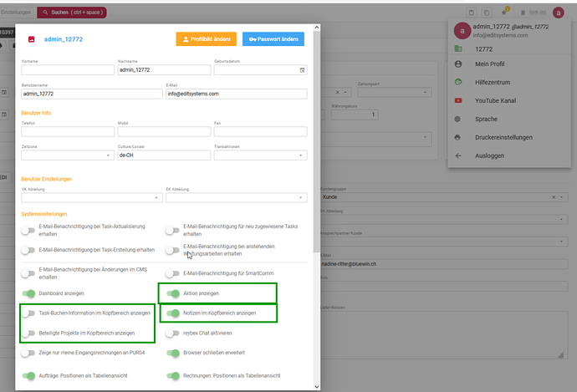Click the dialog vertical scrollbar thumb
The width and height of the screenshot is (577, 392).
(316, 142)
